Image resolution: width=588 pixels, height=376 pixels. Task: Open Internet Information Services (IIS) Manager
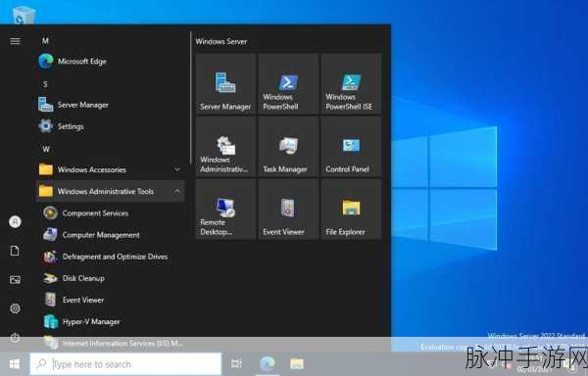coord(111,343)
